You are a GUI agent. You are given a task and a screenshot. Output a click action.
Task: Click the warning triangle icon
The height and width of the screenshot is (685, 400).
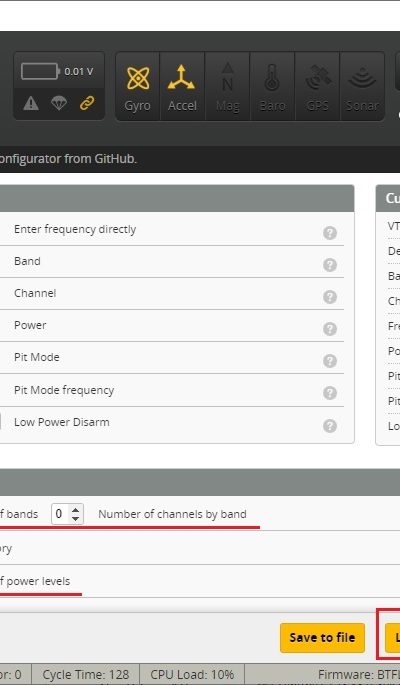(x=31, y=103)
